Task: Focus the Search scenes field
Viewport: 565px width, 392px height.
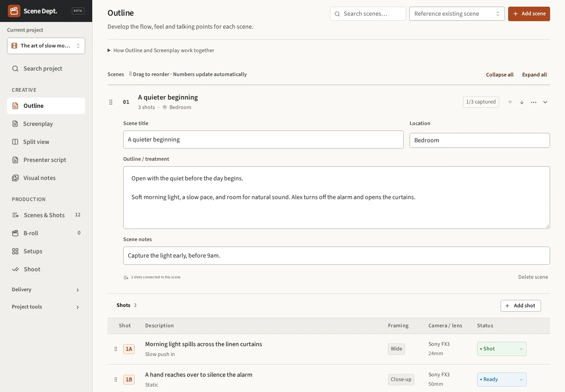Action: (368, 14)
